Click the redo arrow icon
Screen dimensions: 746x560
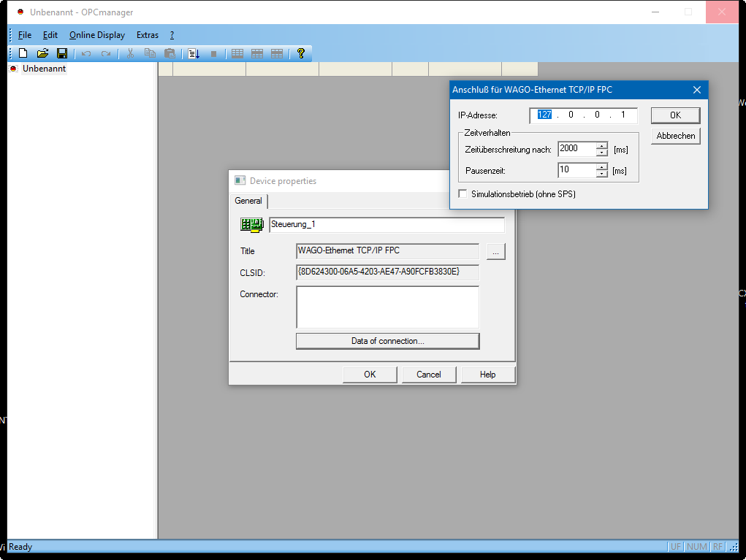tap(106, 54)
